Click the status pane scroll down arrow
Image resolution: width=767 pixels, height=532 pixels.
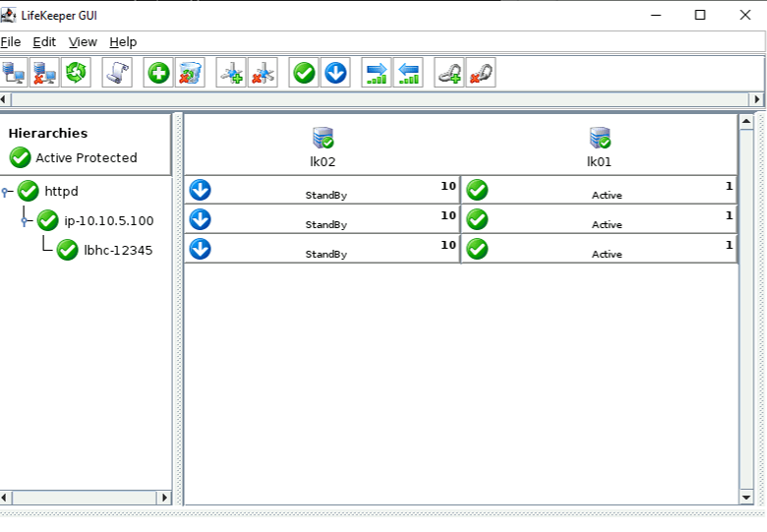pos(746,498)
